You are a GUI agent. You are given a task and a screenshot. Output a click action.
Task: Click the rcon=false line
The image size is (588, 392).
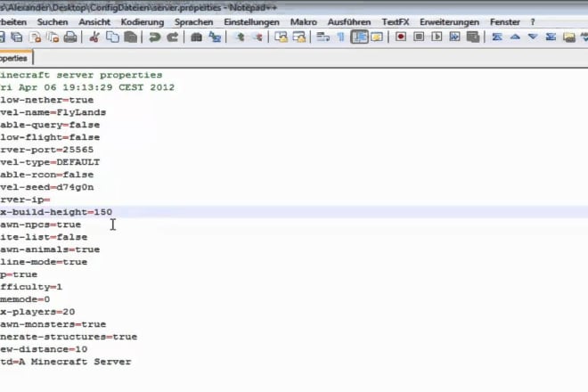(47, 175)
